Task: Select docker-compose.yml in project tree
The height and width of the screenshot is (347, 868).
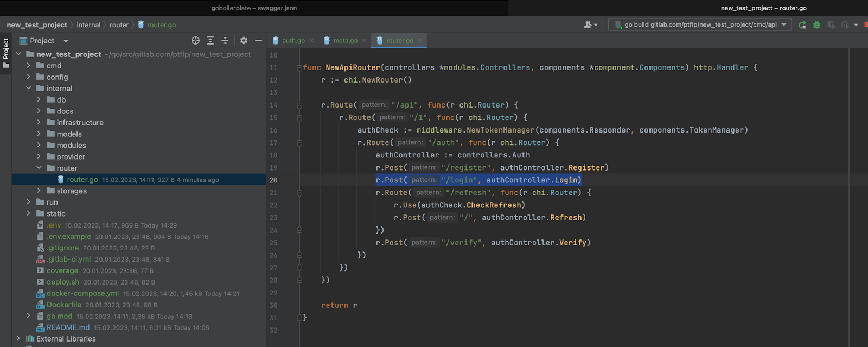Action: click(82, 294)
